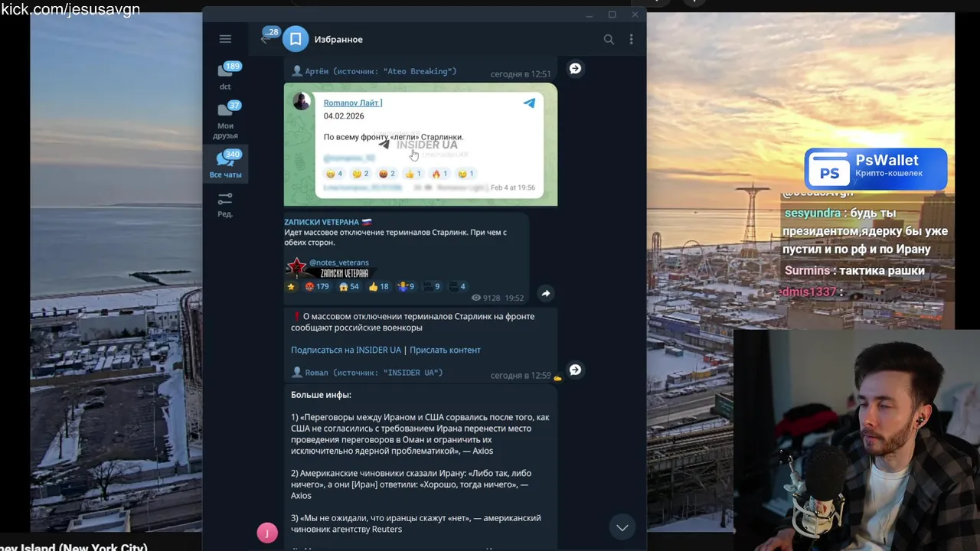The image size is (980, 551).
Task: Click the angry face reaction showing 179
Action: coord(316,286)
